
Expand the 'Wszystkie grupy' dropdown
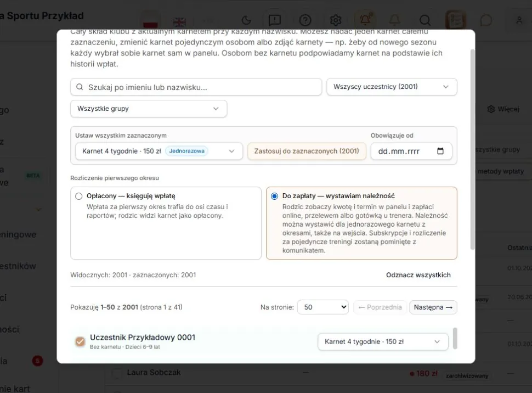point(149,109)
